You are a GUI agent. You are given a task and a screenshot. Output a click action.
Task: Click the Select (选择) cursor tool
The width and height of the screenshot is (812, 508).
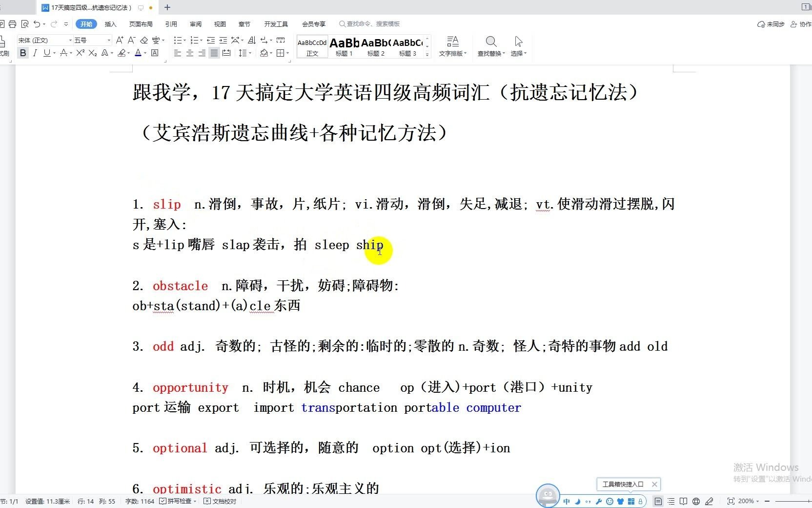519,46
